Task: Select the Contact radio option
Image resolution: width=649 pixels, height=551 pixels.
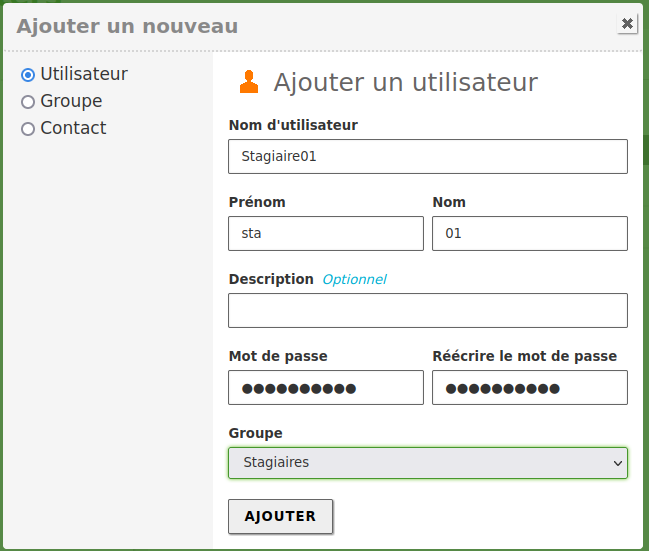Action: pos(28,129)
